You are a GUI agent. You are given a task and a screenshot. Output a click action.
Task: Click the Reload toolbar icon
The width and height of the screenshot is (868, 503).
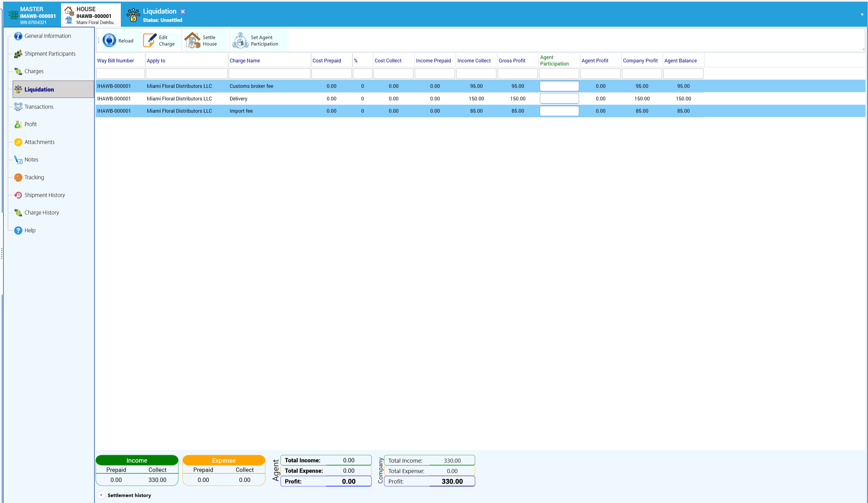[109, 41]
